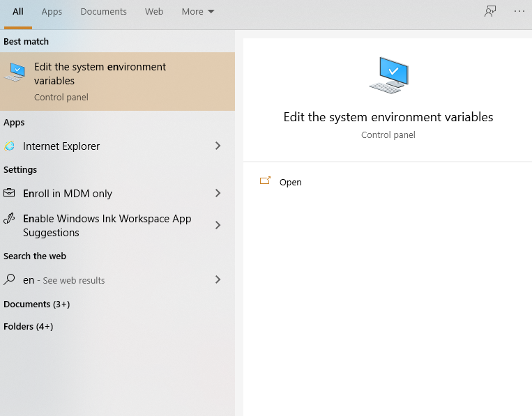Open the More filter dropdown
This screenshot has height=416, width=532.
click(198, 12)
